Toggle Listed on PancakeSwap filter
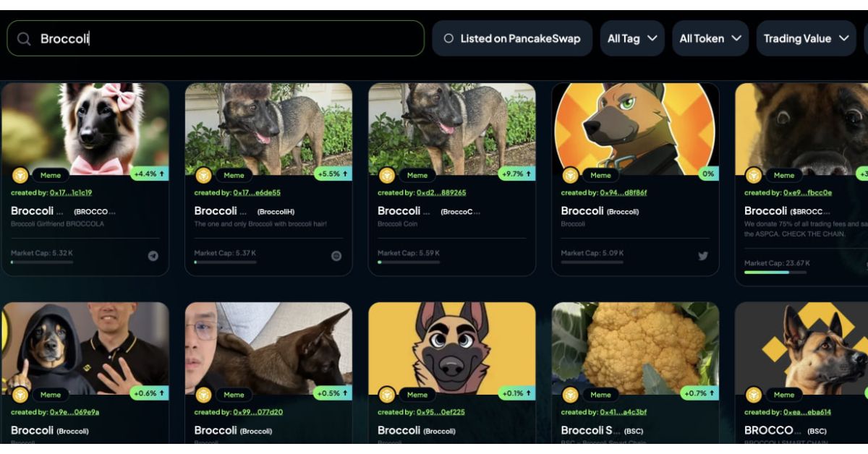This screenshot has height=454, width=868. (x=512, y=38)
